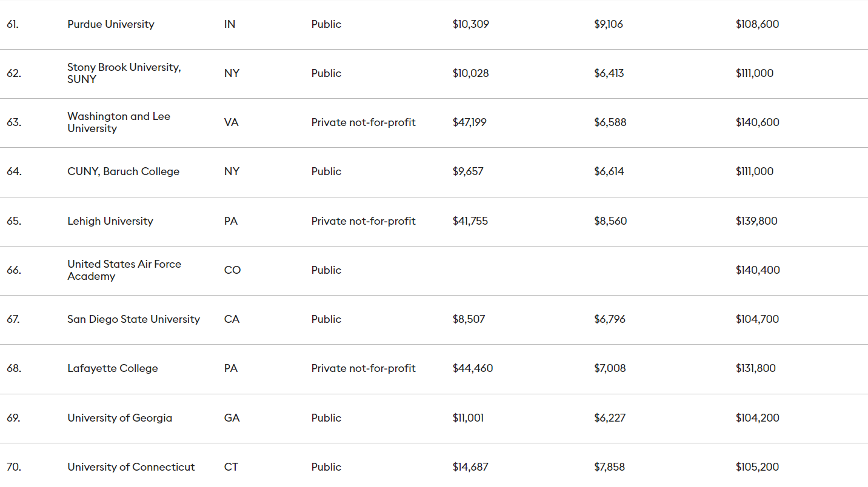Select Stony Brook University, SUNY entry
The height and width of the screenshot is (487, 868).
point(124,73)
